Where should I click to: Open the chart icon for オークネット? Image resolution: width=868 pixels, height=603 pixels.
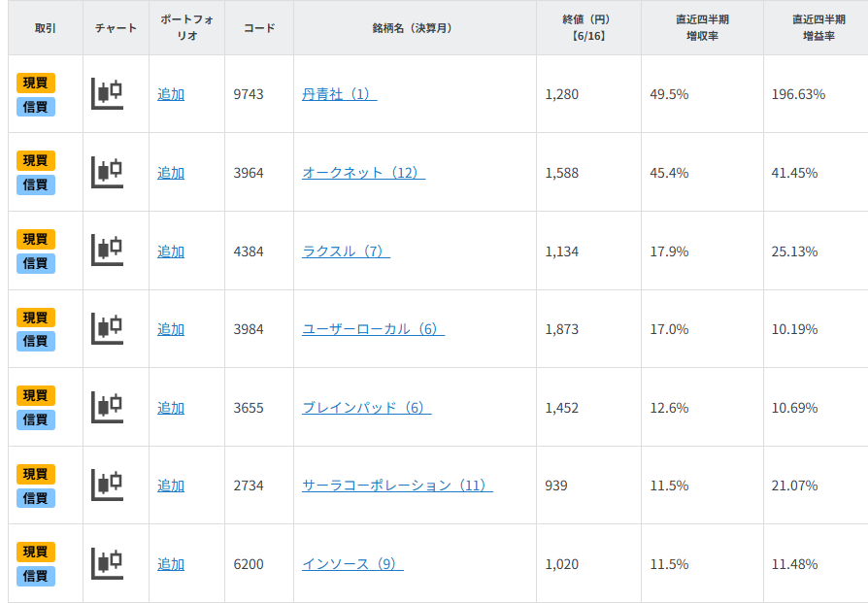(x=107, y=173)
